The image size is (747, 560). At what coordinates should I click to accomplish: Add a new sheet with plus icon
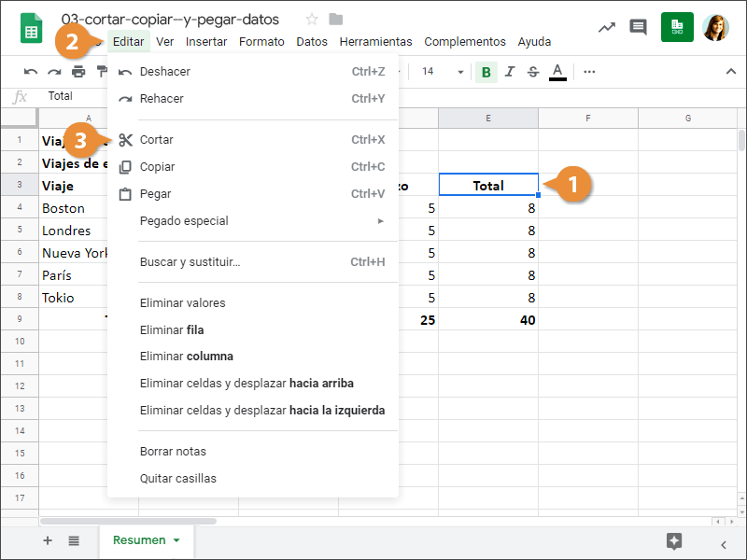(48, 540)
